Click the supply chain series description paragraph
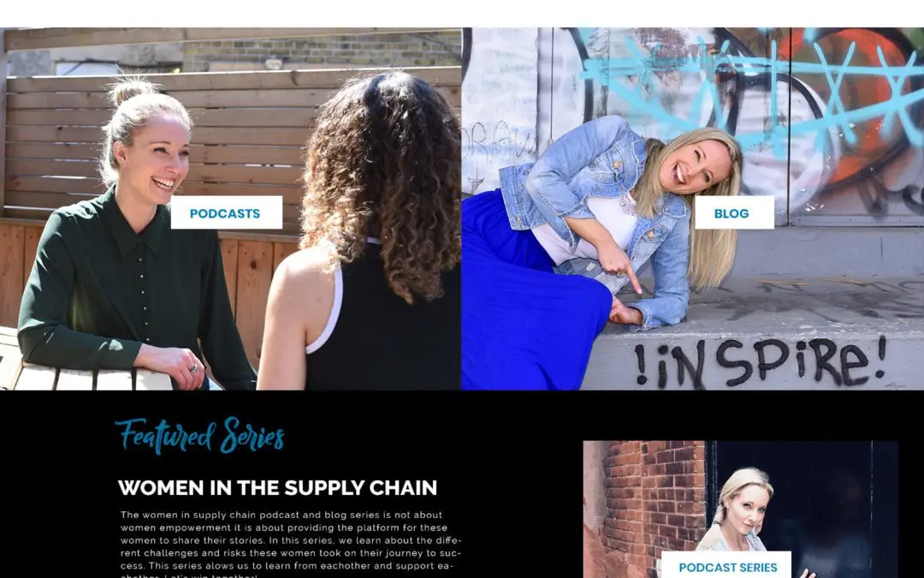The width and height of the screenshot is (924, 578). (291, 544)
